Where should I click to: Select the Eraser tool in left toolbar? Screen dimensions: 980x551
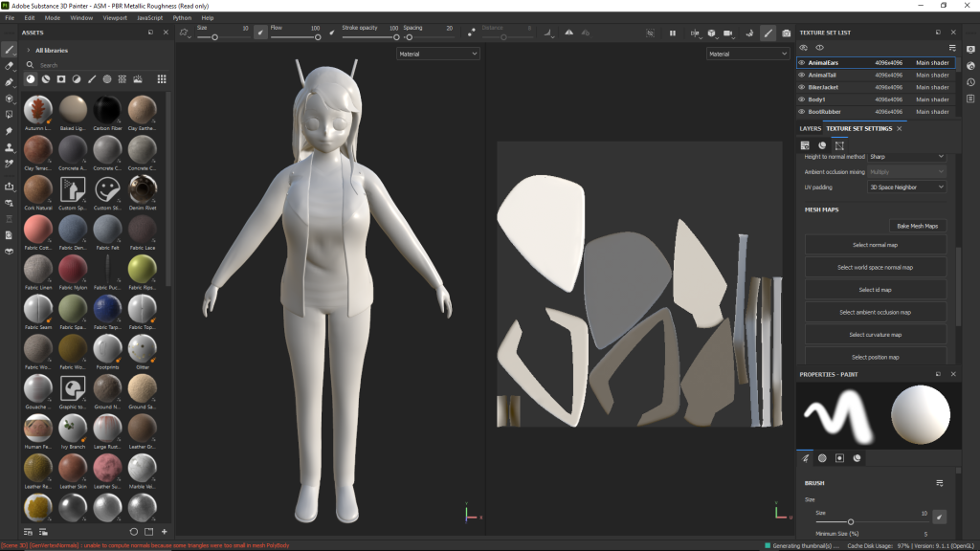tap(10, 65)
